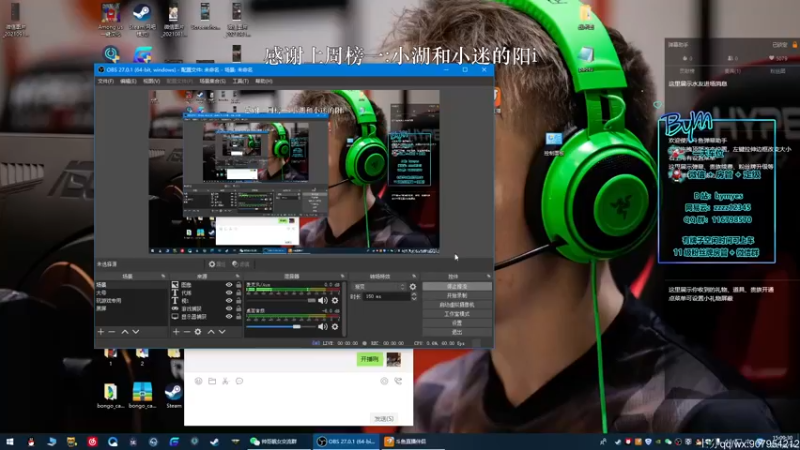Viewport: 800px width, 450px height.
Task: Open source properties gear in Sources toolbar
Action: tap(198, 332)
